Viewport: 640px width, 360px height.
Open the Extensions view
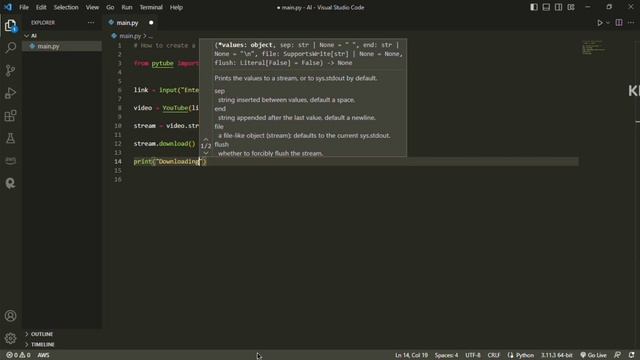(x=11, y=116)
